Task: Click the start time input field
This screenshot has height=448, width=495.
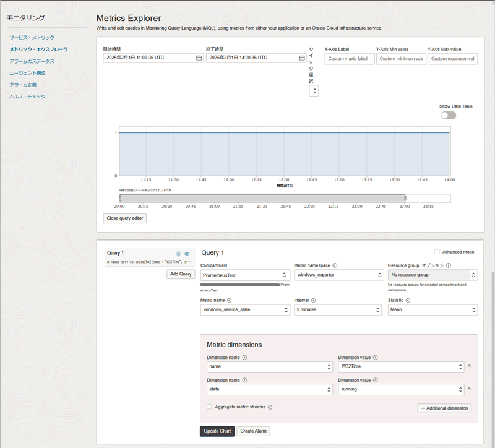Action: [153, 58]
